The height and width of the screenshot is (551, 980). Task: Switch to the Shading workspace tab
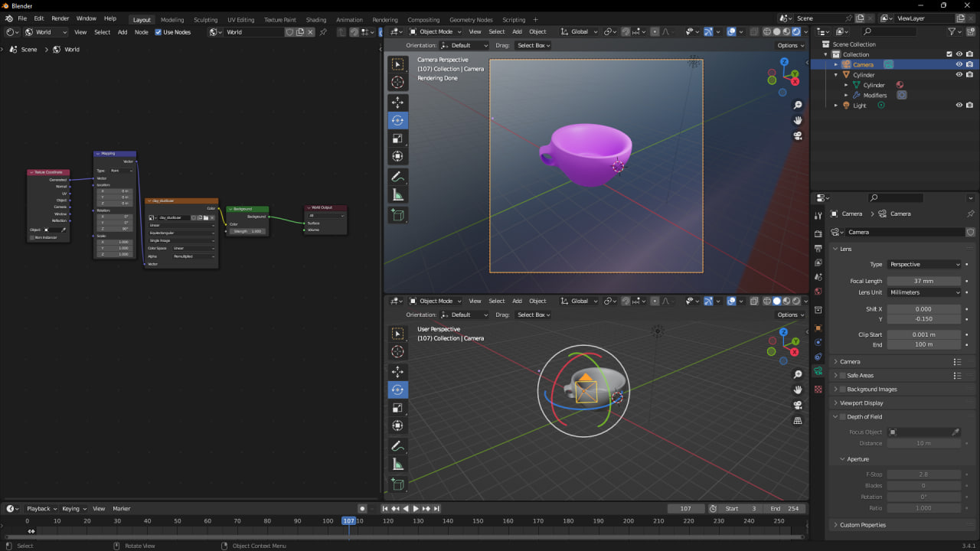(315, 20)
